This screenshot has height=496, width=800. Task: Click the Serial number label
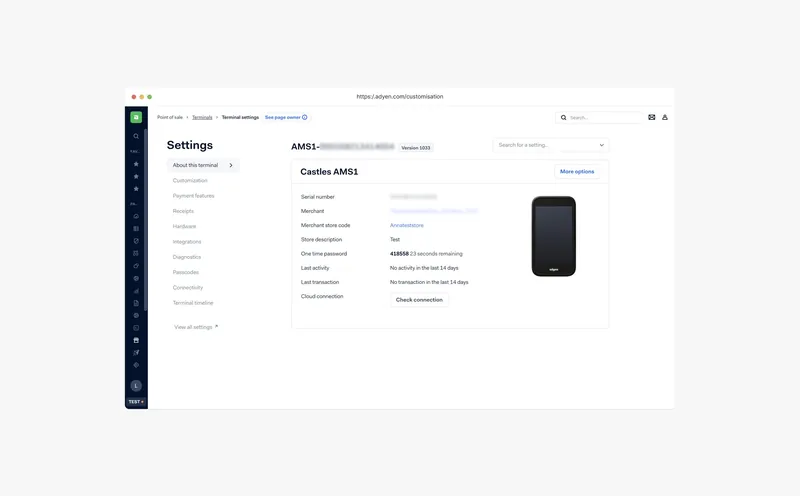tap(318, 196)
